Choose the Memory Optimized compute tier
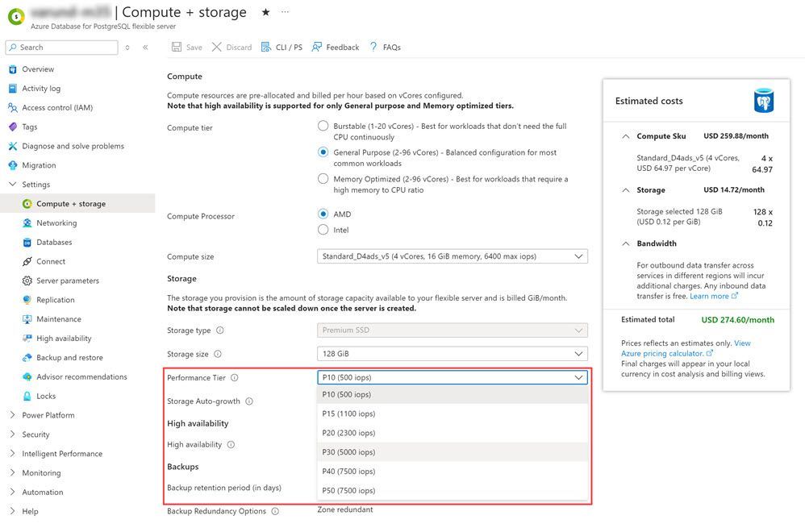This screenshot has width=805, height=532. click(x=323, y=179)
